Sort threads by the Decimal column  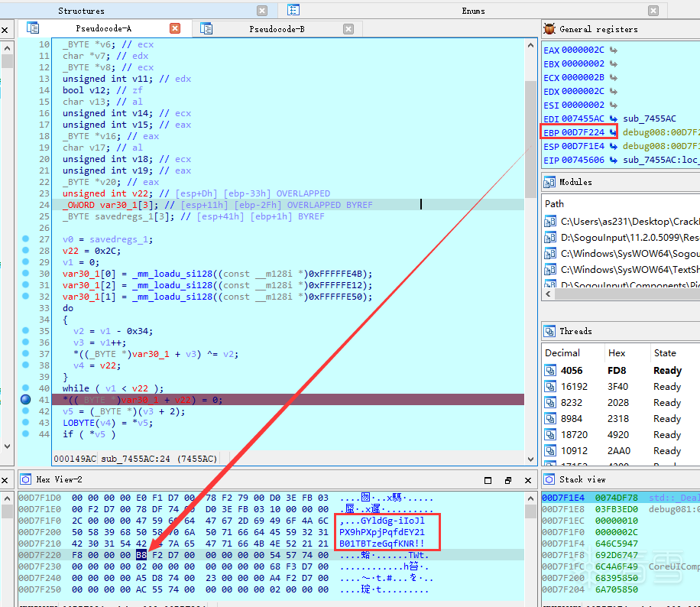coord(562,353)
